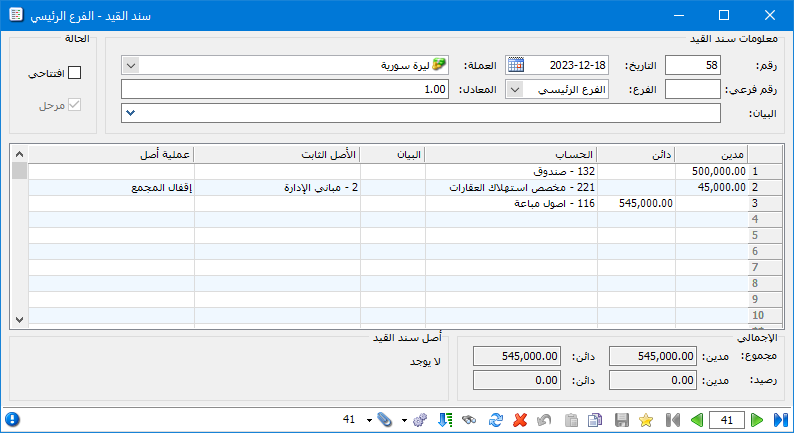Select the إقفال المجمع operation cell

pos(111,187)
